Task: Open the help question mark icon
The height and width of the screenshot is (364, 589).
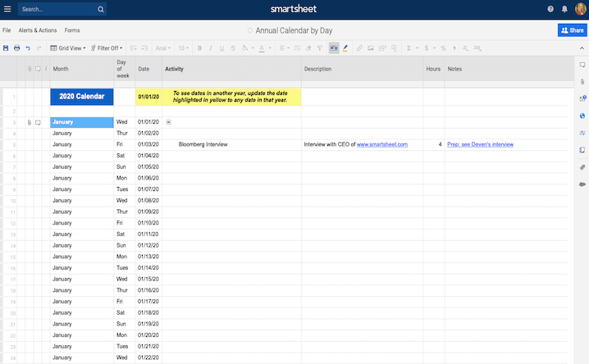Action: 550,9
